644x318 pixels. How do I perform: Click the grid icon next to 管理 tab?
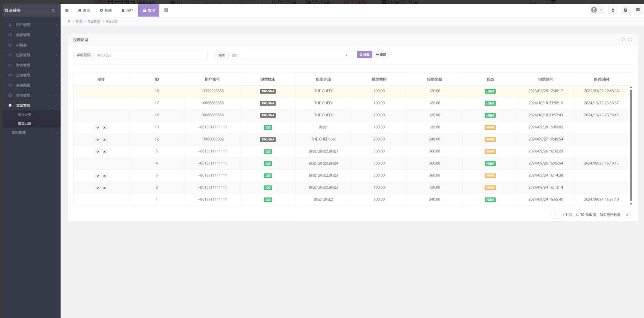(x=166, y=10)
